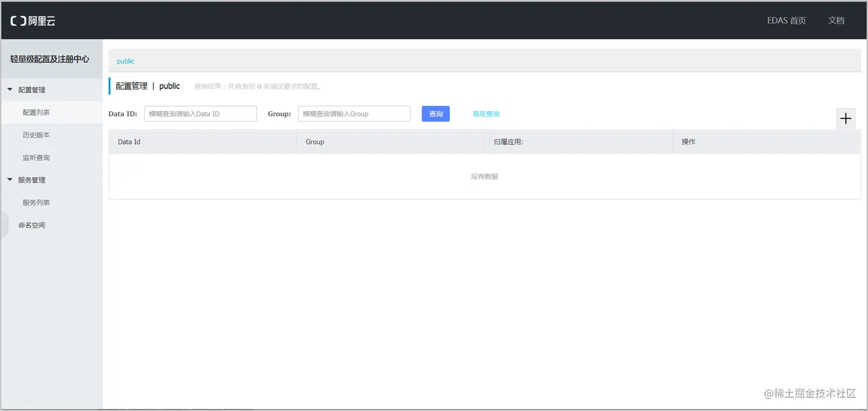Viewport: 868px width, 411px height.
Task: Focus the Data ID input field
Action: click(200, 114)
